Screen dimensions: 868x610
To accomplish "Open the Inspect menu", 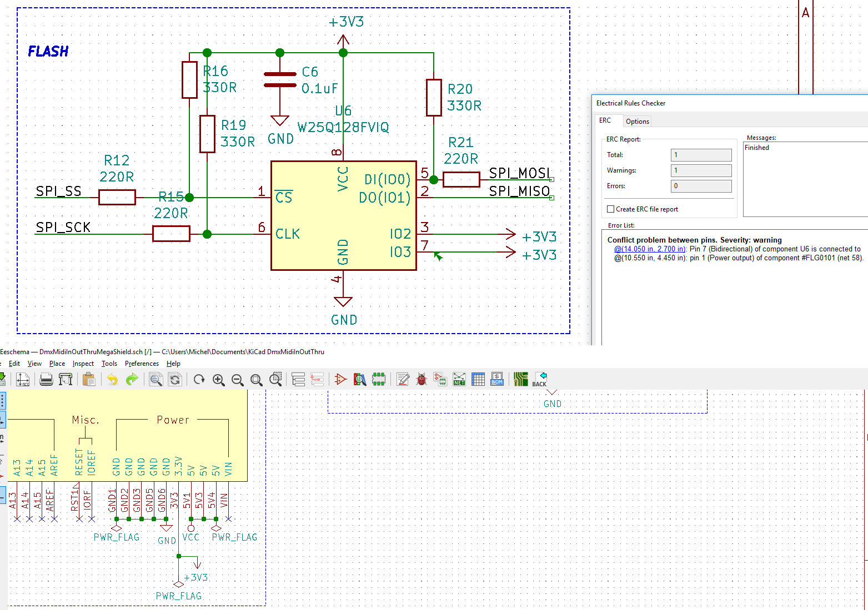I will (83, 364).
